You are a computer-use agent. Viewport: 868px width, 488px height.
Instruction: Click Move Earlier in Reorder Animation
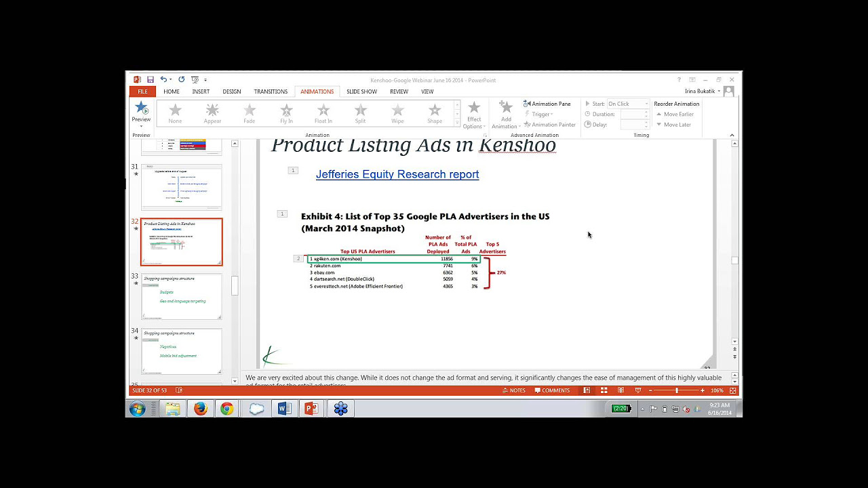coord(675,114)
